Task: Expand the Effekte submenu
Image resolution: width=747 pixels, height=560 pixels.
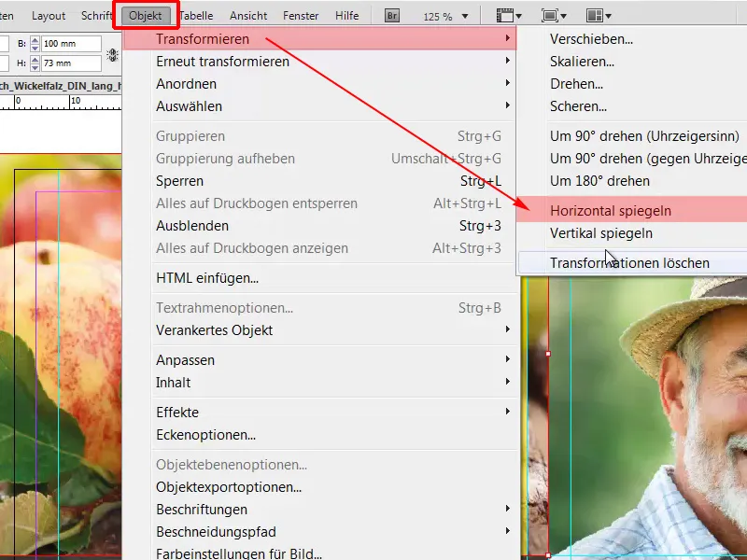Action: 319,413
